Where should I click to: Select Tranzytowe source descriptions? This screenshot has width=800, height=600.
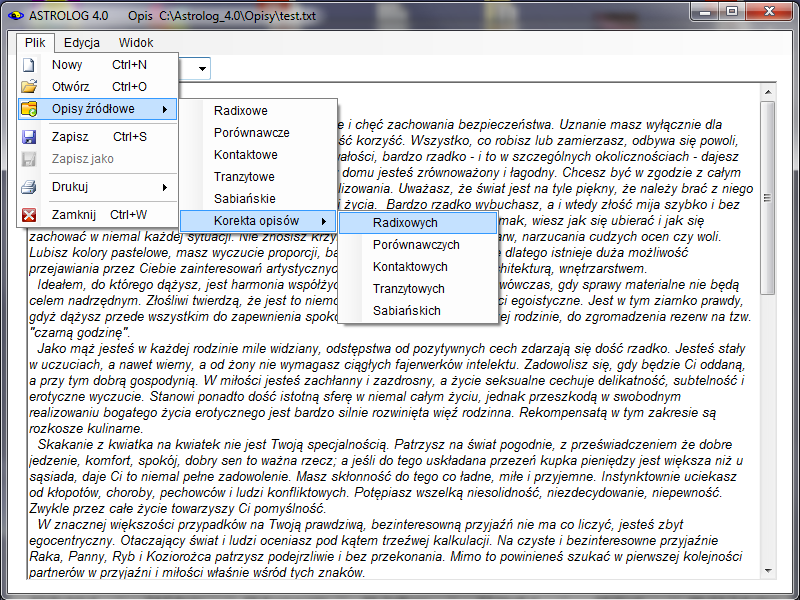[259, 177]
